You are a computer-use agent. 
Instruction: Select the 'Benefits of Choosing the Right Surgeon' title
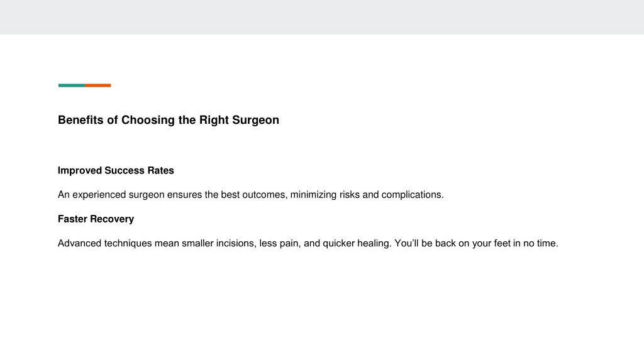[x=169, y=120]
